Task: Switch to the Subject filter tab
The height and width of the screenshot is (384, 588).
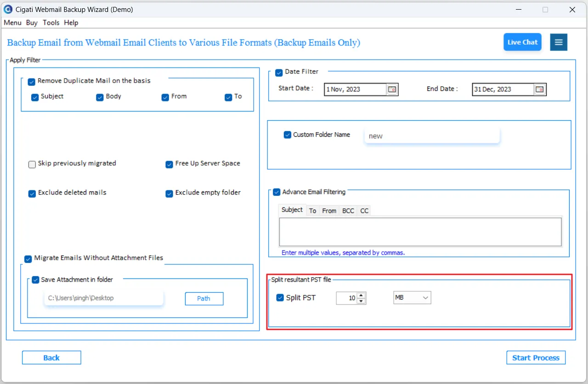Action: (x=292, y=210)
